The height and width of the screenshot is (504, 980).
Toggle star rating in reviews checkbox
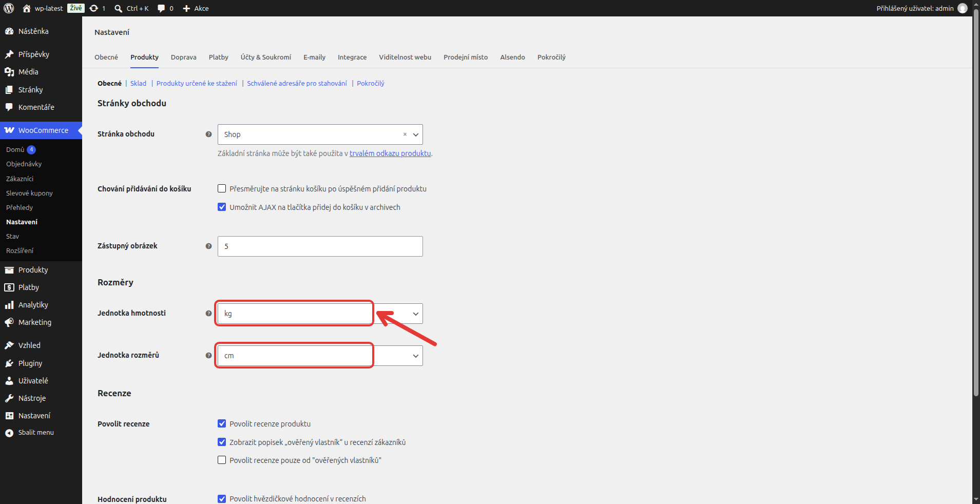(222, 499)
